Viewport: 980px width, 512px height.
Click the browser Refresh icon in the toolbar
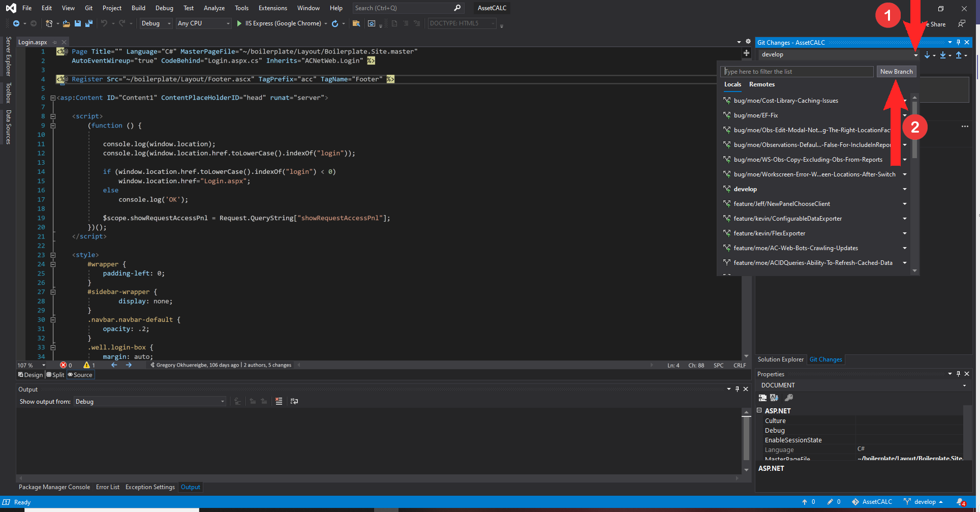[x=335, y=23]
